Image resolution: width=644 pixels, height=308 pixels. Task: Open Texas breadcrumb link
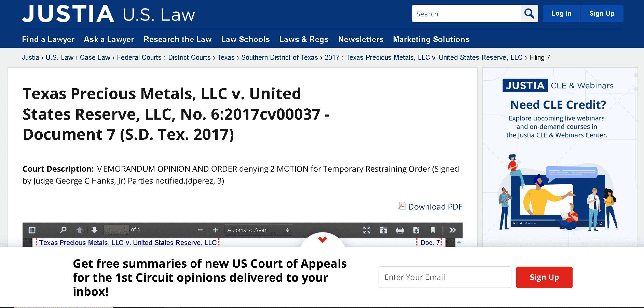226,57
